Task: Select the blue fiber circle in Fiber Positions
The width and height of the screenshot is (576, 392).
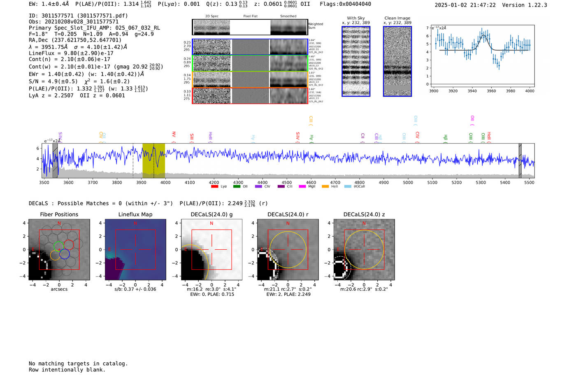Action: [64, 254]
